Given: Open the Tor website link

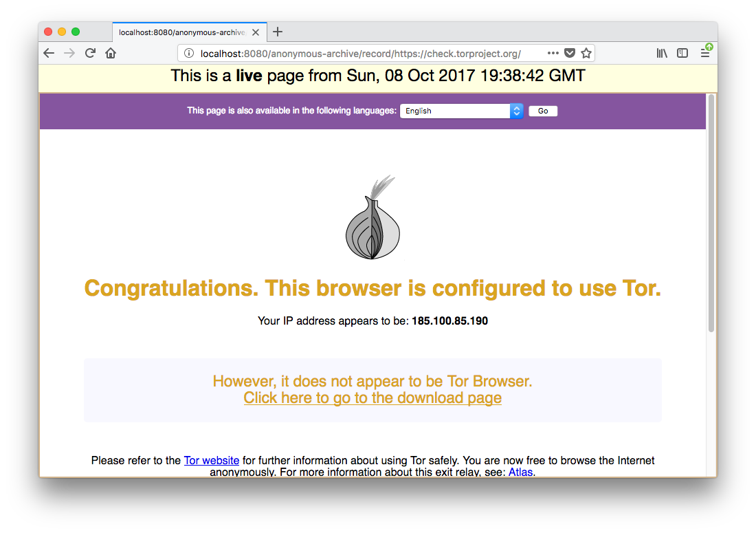Looking at the screenshot, I should [212, 460].
